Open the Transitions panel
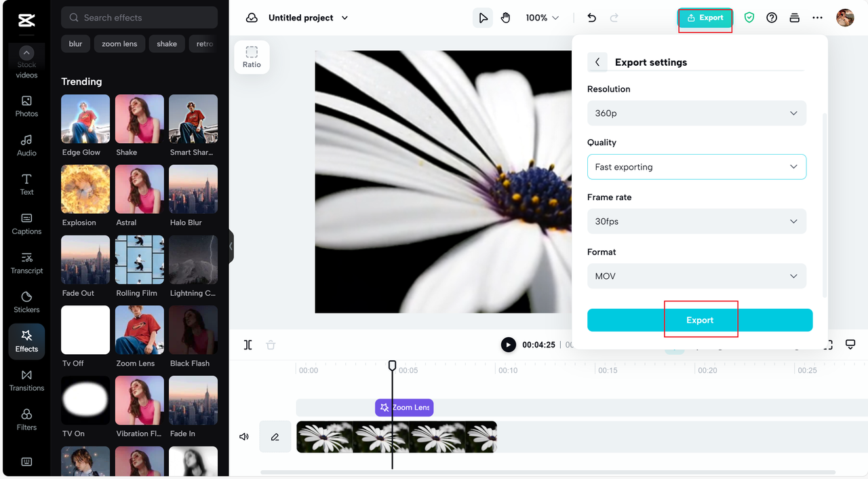868x479 pixels. click(x=26, y=381)
